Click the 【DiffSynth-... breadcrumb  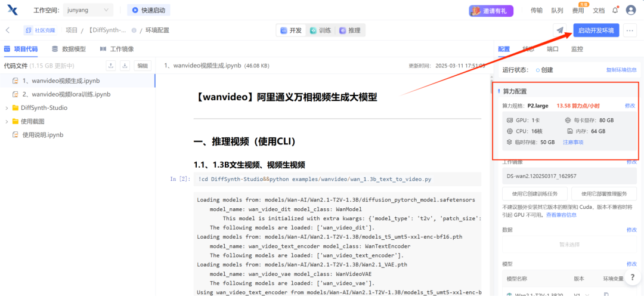pos(107,30)
